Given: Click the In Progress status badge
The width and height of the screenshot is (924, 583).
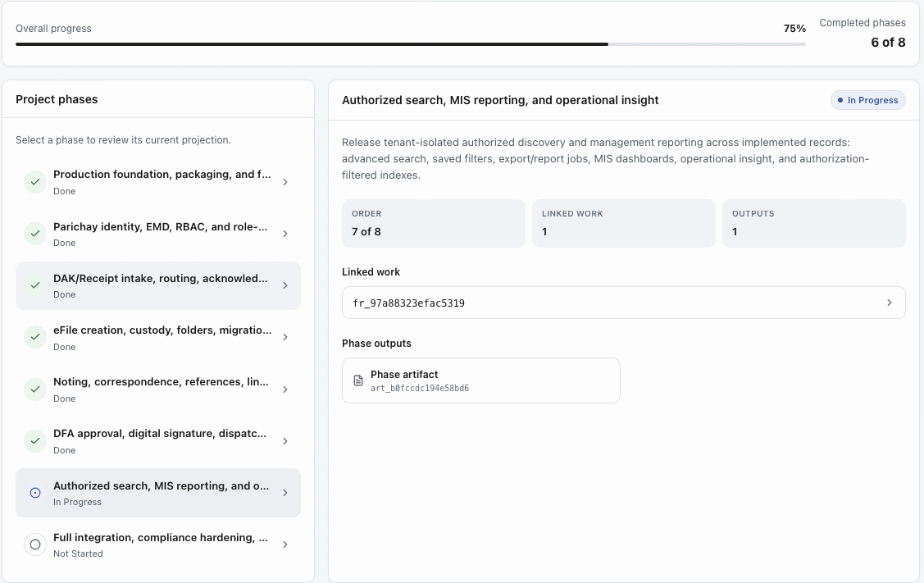Looking at the screenshot, I should coord(868,100).
